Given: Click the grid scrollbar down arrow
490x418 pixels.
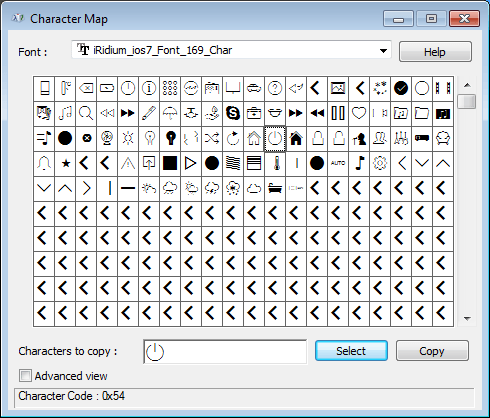Looking at the screenshot, I should 467,319.
